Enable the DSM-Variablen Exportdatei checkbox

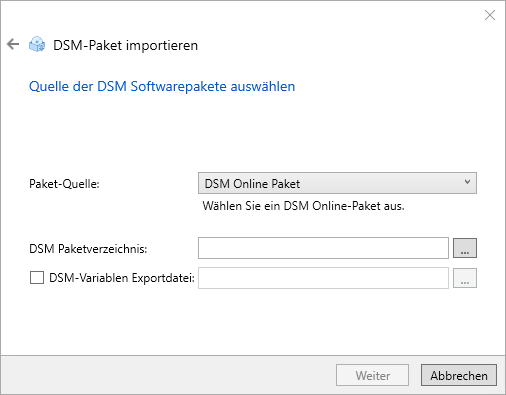[x=37, y=277]
